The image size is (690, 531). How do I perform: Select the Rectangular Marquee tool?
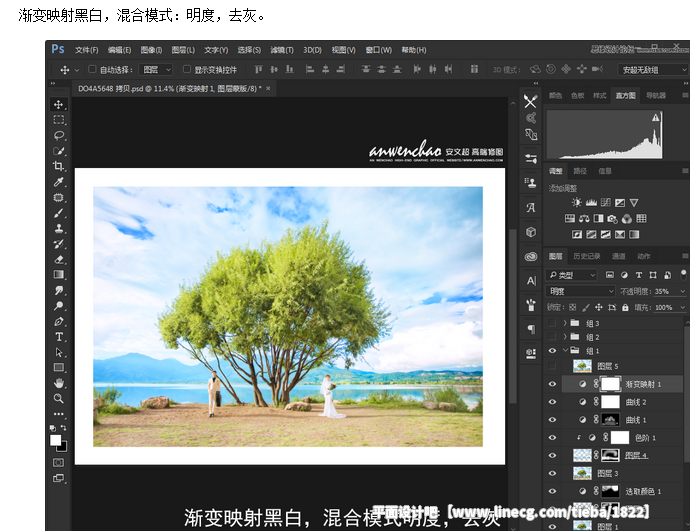58,120
